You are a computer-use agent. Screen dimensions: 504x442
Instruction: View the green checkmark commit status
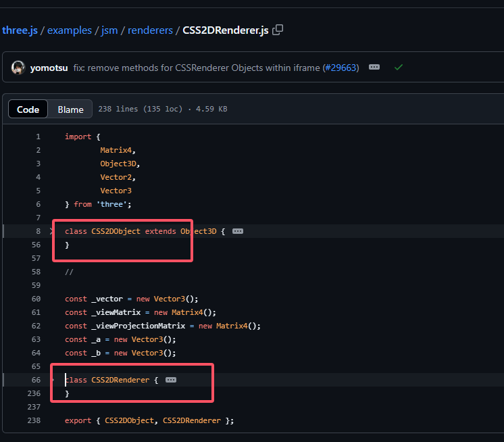(399, 68)
